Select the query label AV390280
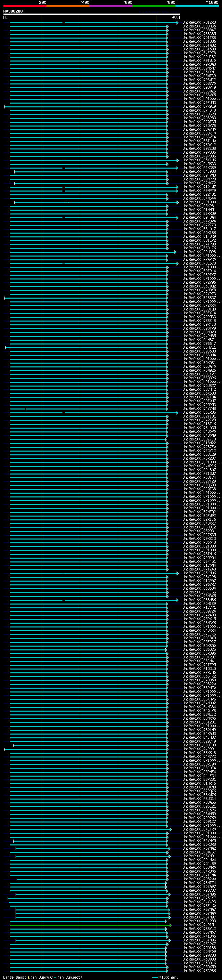The height and width of the screenshot is (980, 222). point(13,11)
